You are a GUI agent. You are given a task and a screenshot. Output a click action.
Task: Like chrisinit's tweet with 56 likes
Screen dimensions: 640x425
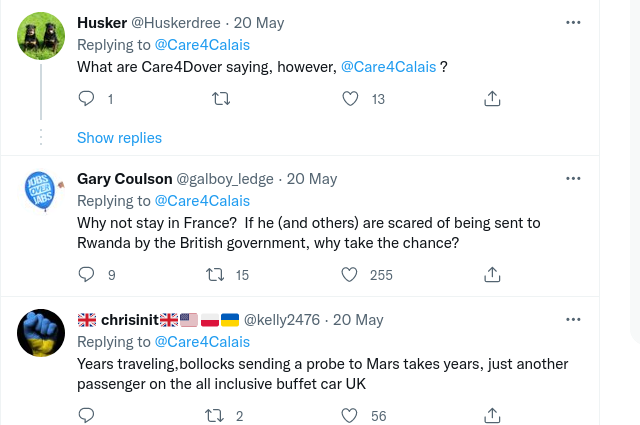pos(351,415)
